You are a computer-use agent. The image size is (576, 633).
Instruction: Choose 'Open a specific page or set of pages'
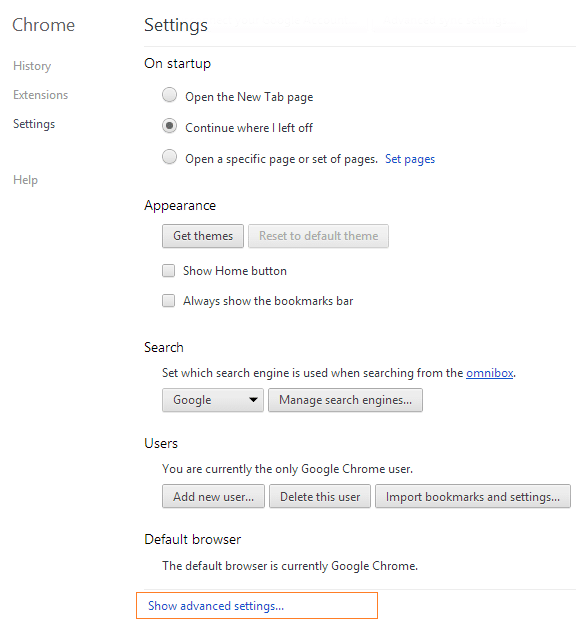click(x=170, y=157)
